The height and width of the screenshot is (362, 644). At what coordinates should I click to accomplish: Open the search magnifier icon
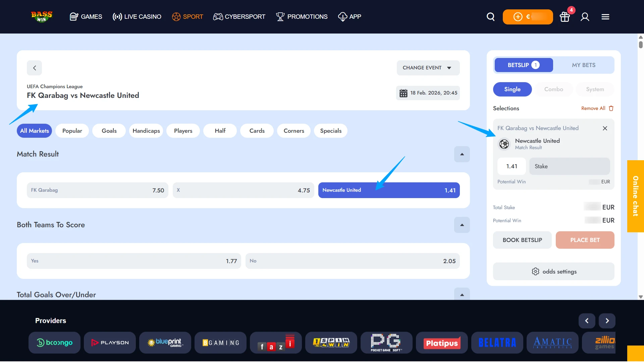[490, 16]
